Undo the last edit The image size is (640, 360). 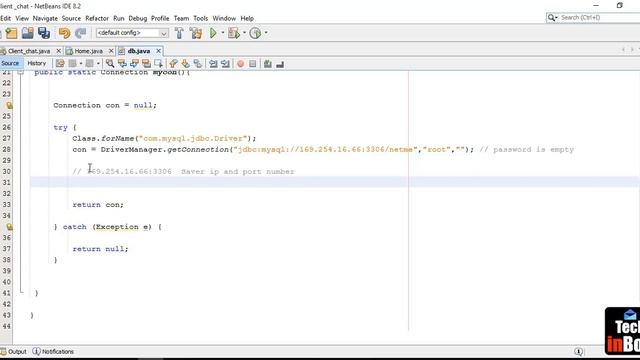64,33
